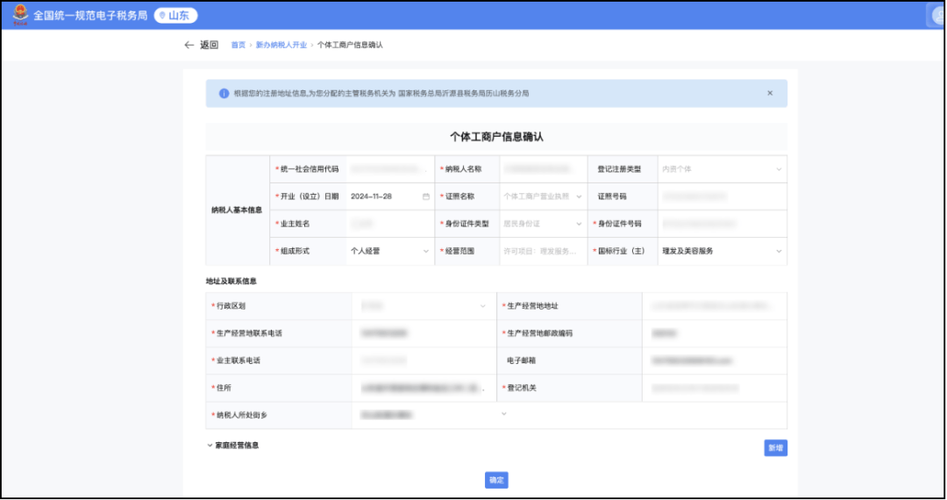Click the 生产经营地地址 input field
947x500 pixels.
click(x=714, y=306)
